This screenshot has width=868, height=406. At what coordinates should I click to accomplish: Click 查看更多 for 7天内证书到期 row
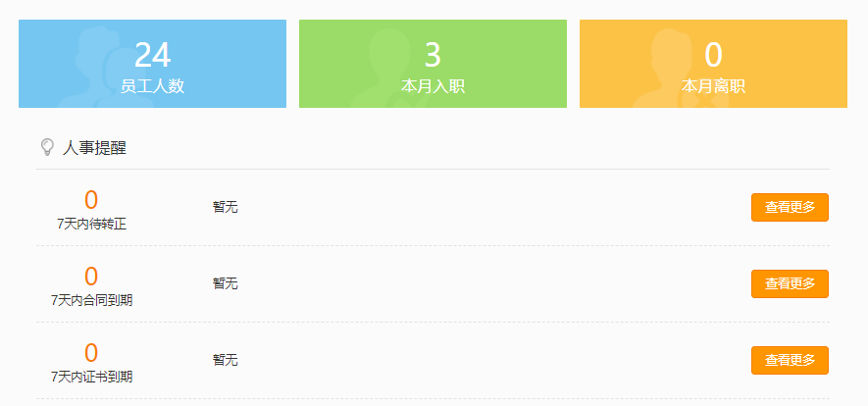(x=790, y=361)
